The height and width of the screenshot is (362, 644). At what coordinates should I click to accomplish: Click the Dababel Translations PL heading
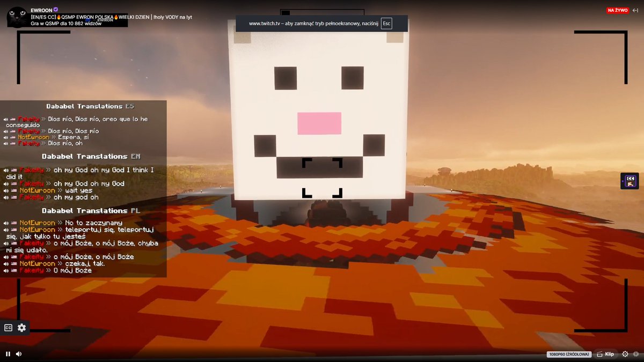tap(91, 211)
